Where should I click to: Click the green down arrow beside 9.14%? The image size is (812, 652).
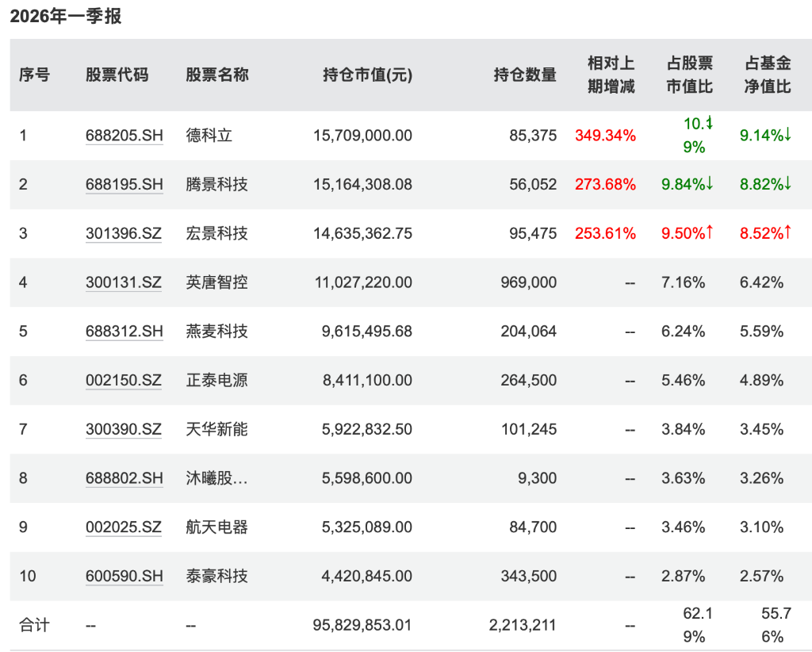point(787,136)
